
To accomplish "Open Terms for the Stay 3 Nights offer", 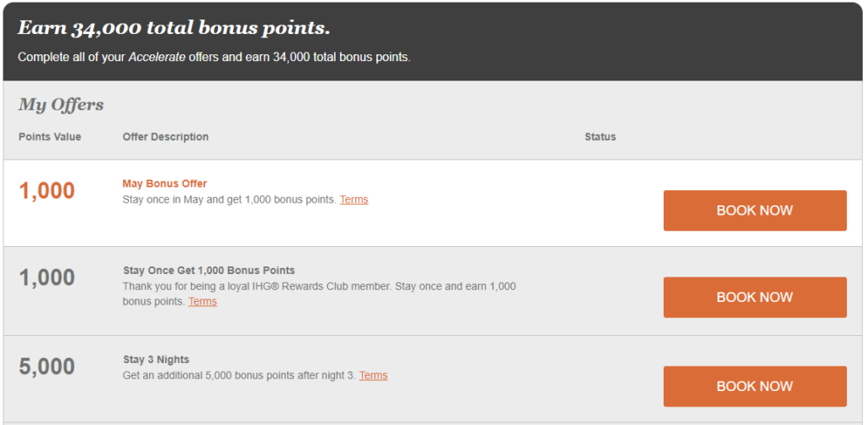I will (373, 375).
